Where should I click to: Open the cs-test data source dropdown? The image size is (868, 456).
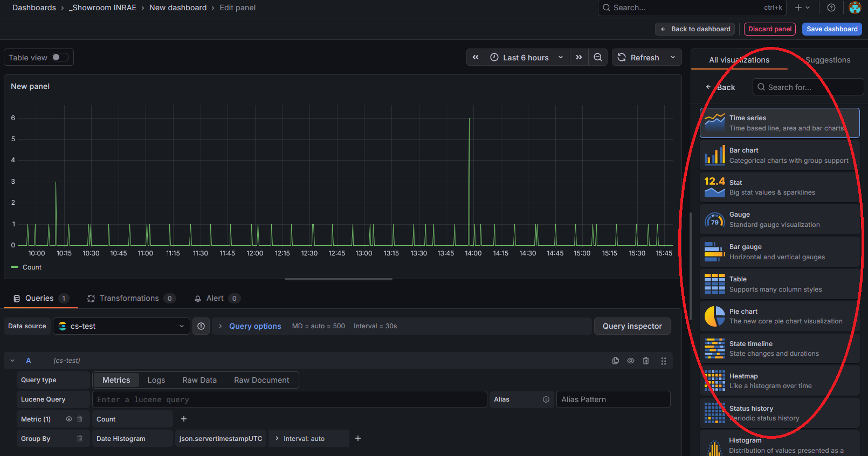pos(121,326)
